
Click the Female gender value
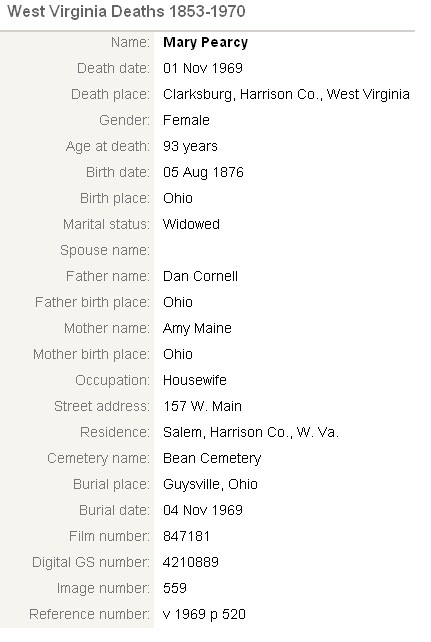(x=186, y=120)
